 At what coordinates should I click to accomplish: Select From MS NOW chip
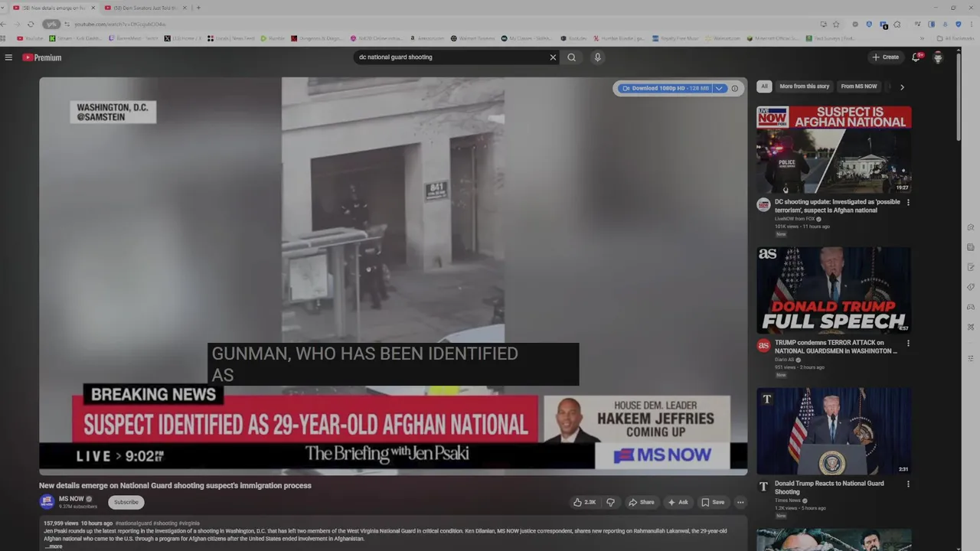coord(858,86)
